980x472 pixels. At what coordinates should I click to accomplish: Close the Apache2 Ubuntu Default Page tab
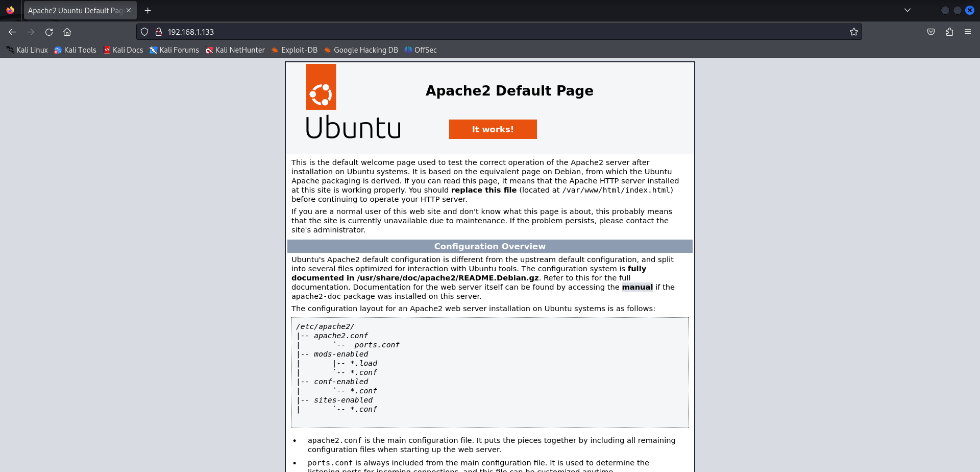pos(129,10)
